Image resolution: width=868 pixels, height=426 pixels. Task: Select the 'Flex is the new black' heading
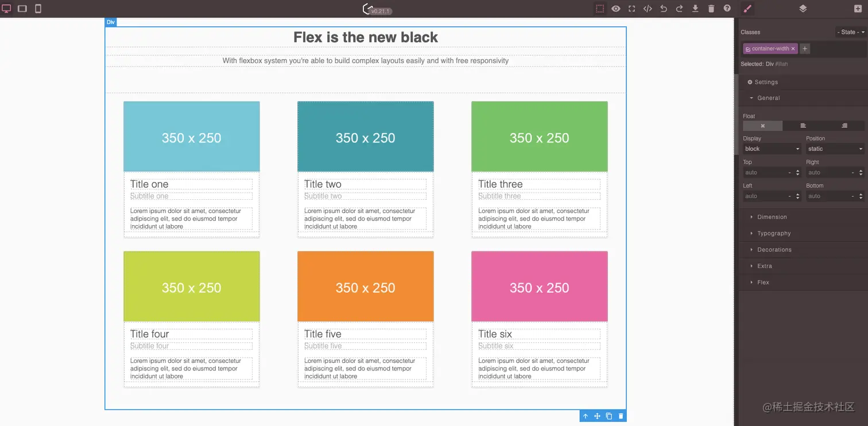tap(366, 37)
